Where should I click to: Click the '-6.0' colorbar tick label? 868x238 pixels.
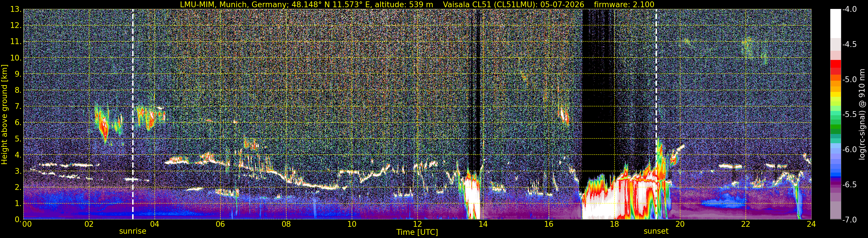(849, 150)
